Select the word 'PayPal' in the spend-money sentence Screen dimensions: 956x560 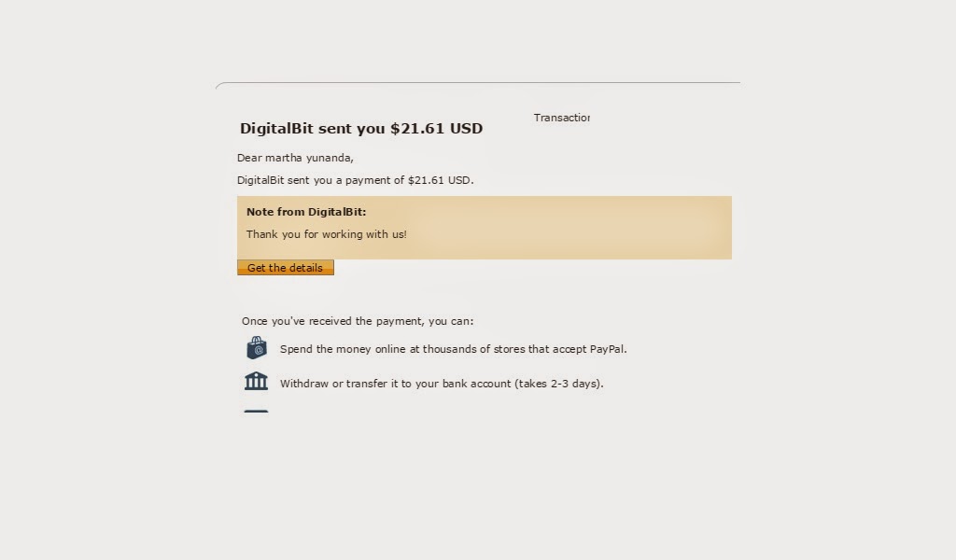(609, 349)
